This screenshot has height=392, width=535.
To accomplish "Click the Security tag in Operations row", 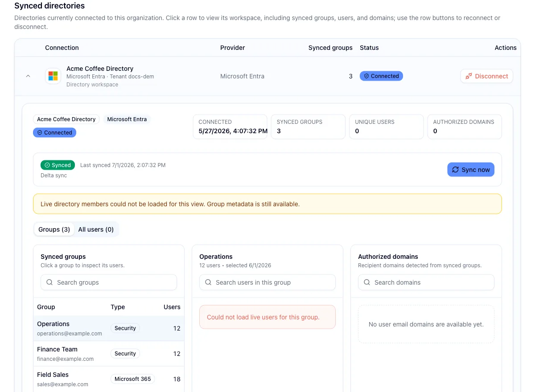I will coord(125,328).
